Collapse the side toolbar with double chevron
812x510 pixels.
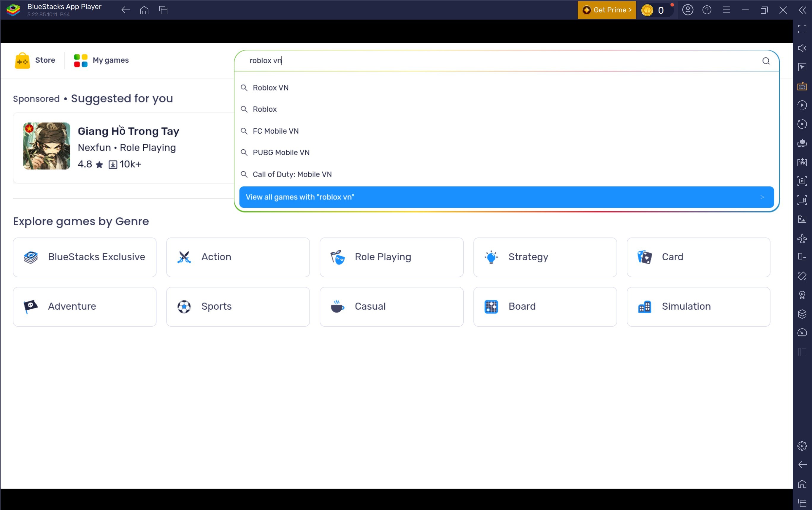coord(802,10)
